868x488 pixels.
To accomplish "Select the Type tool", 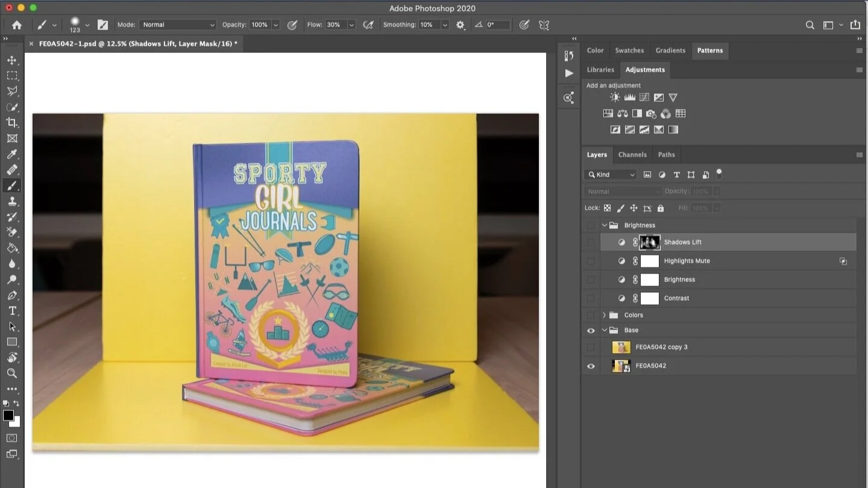I will click(x=12, y=311).
